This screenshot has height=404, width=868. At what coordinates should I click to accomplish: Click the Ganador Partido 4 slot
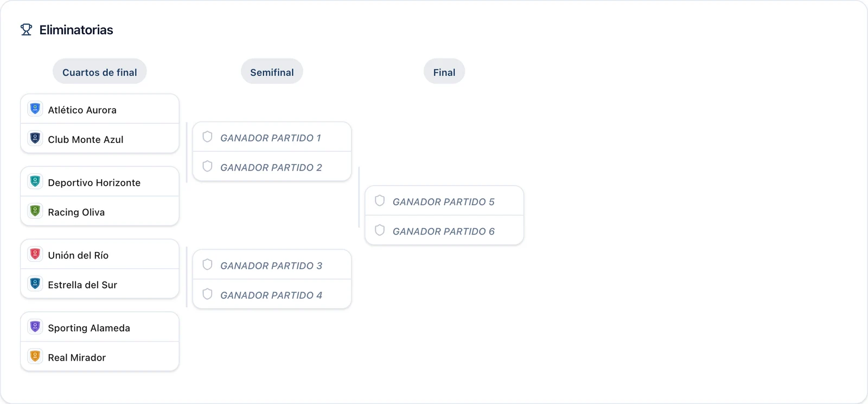(x=272, y=294)
